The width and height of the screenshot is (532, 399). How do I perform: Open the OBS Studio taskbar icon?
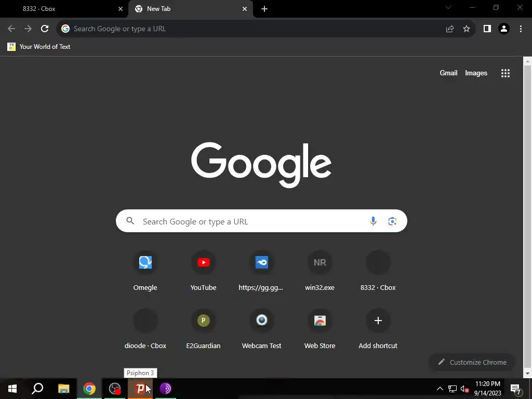(x=115, y=389)
